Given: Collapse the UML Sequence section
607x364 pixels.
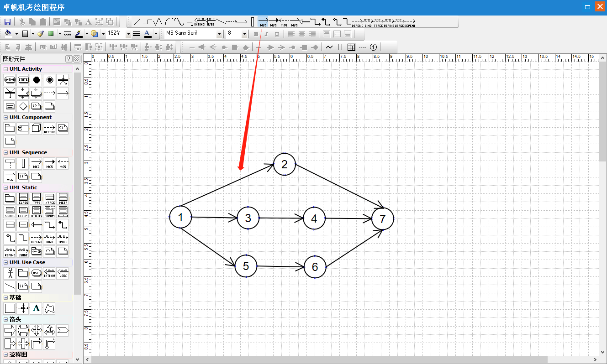Looking at the screenshot, I should [x=5, y=152].
